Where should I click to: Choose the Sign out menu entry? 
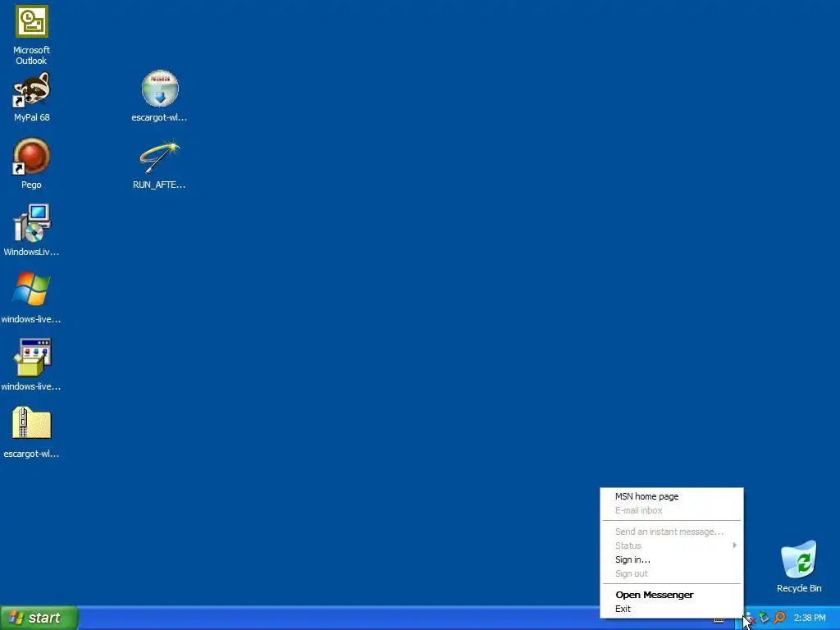[672, 573]
